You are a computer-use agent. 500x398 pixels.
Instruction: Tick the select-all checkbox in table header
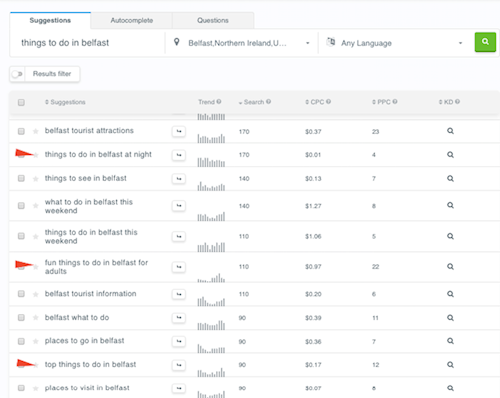[21, 102]
